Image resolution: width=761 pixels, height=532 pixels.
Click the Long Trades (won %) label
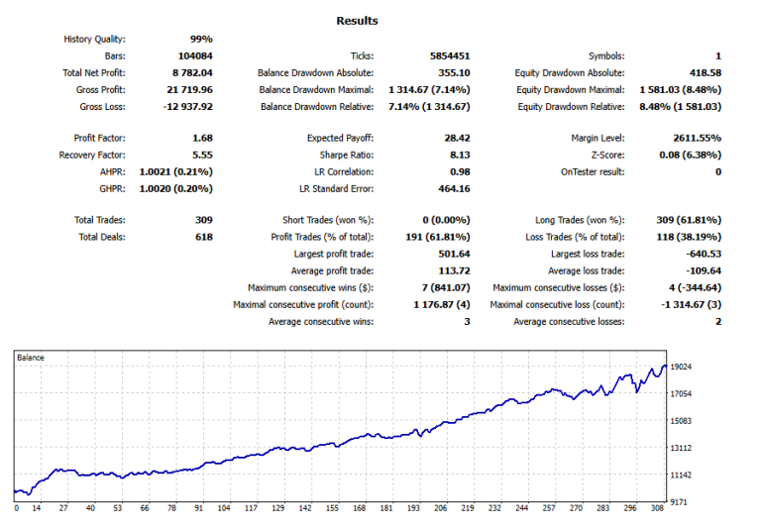[580, 220]
